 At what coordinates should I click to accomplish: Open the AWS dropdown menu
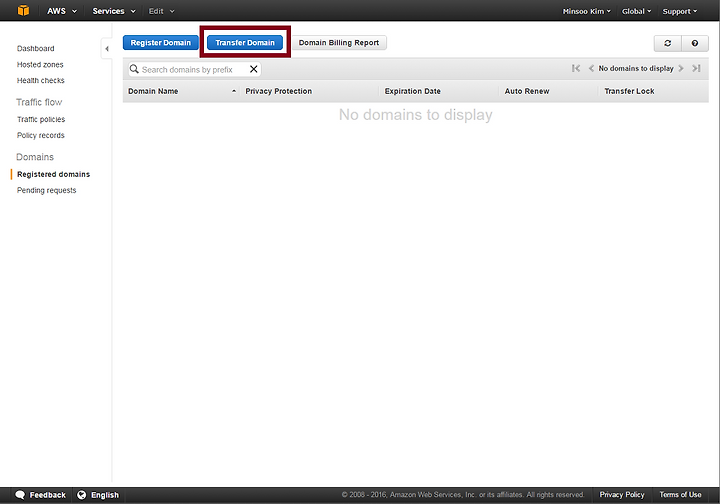tap(62, 11)
